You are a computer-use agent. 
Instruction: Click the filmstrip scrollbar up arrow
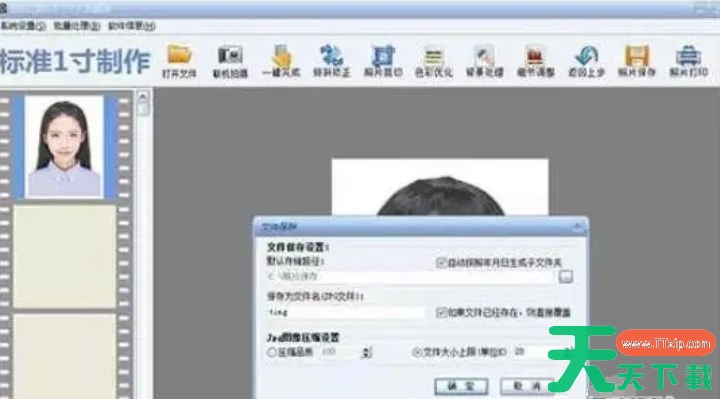(x=143, y=97)
